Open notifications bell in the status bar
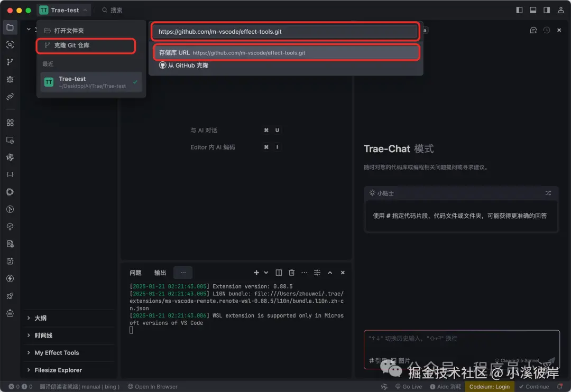This screenshot has width=571, height=392. coord(560,387)
